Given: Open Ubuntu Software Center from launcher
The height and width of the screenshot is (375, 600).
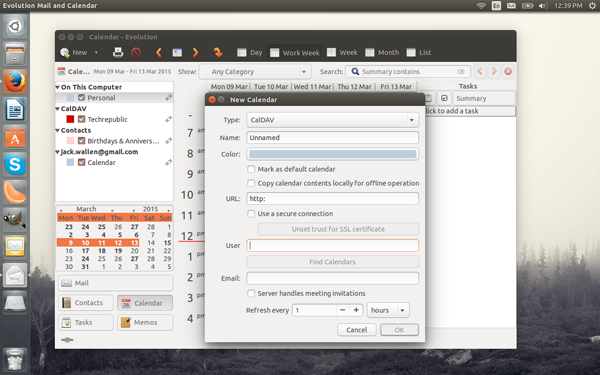Looking at the screenshot, I should (15, 137).
